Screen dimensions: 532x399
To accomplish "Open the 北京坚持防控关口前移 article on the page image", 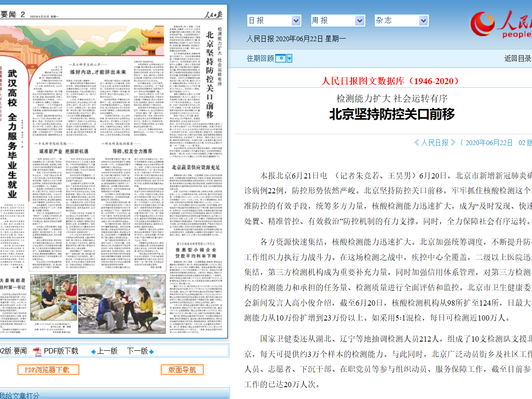I will click(x=209, y=75).
